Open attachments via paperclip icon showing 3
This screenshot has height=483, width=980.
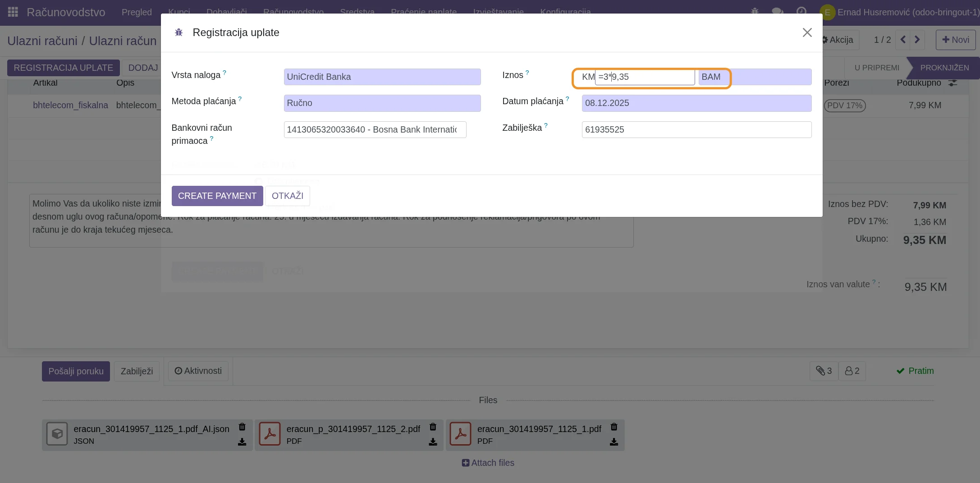click(823, 371)
